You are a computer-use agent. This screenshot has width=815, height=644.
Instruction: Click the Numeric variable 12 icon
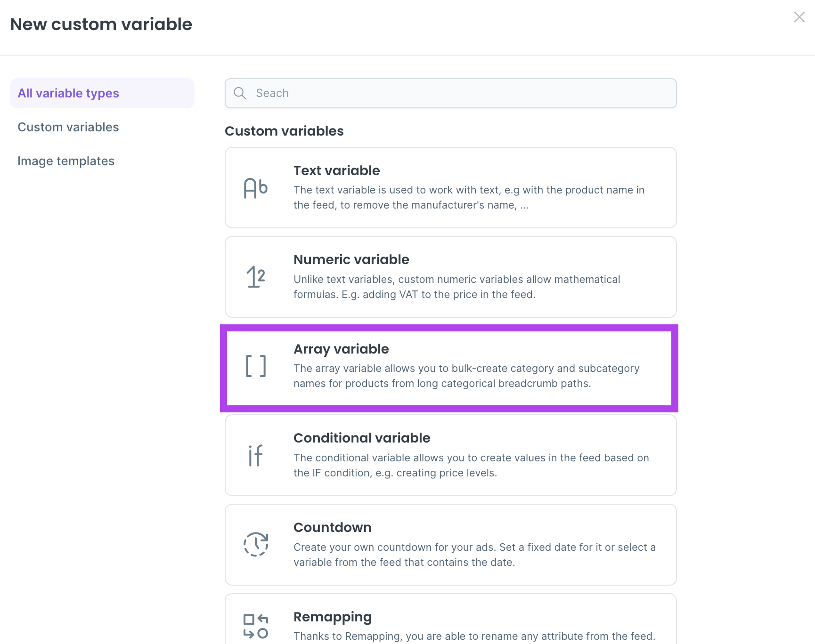click(x=256, y=277)
